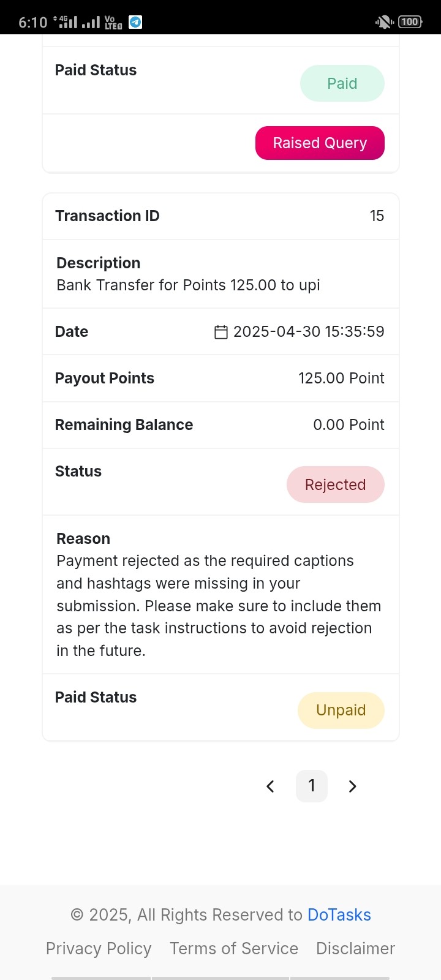Go to next page using right chevron

(352, 786)
